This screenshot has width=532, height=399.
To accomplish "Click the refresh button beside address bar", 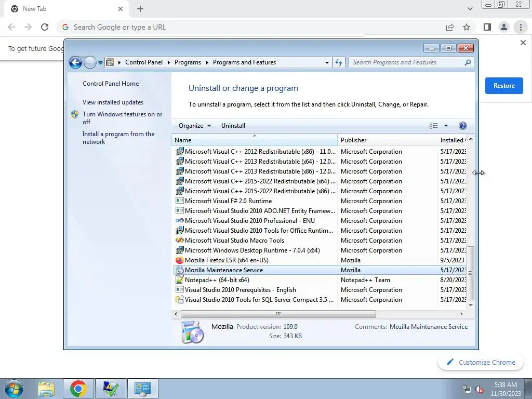I will pyautogui.click(x=339, y=62).
